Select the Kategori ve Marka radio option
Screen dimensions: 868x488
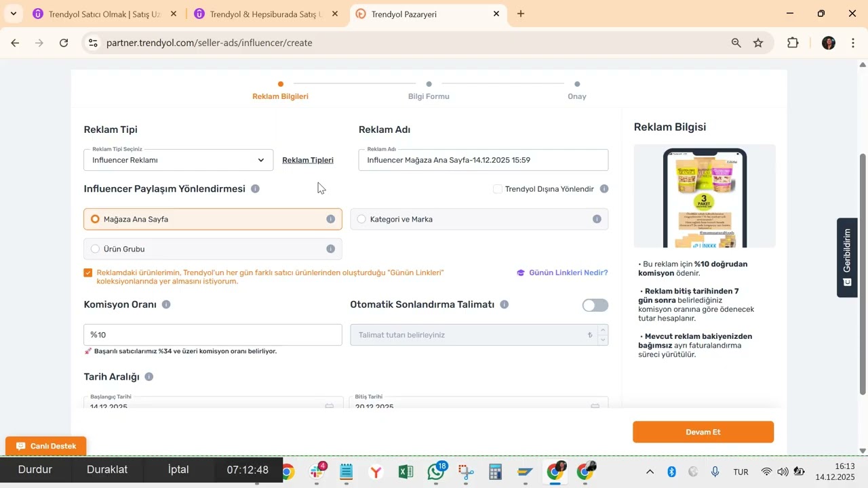tap(479, 219)
